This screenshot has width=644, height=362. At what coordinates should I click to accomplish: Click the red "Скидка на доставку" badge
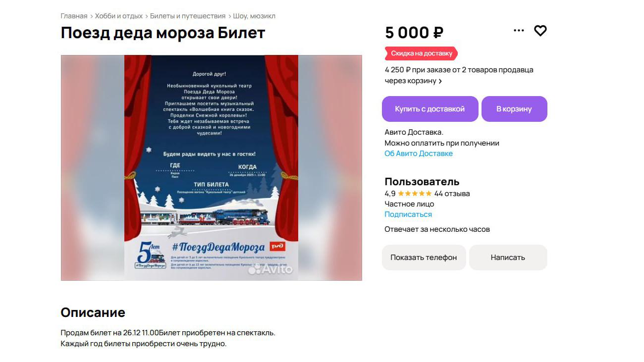tap(421, 53)
